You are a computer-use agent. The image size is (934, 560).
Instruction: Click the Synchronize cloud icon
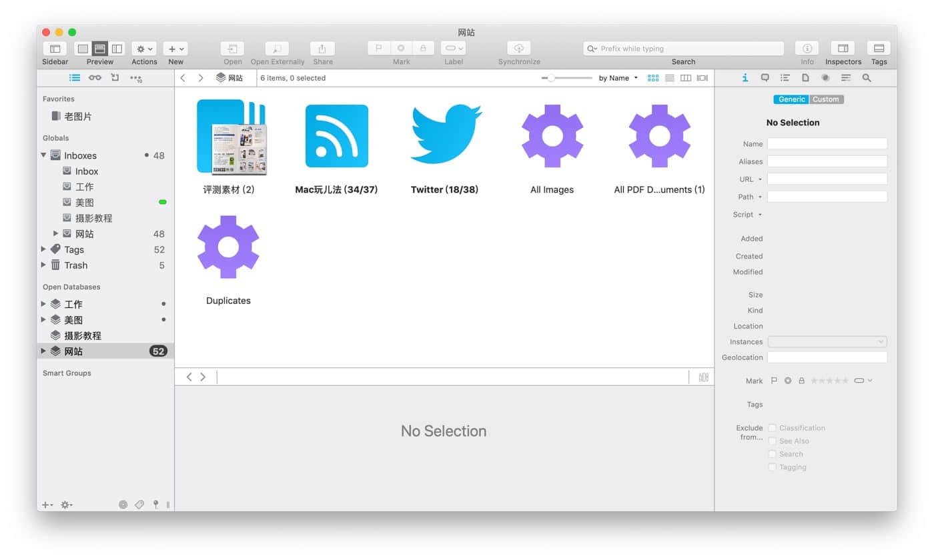(518, 49)
